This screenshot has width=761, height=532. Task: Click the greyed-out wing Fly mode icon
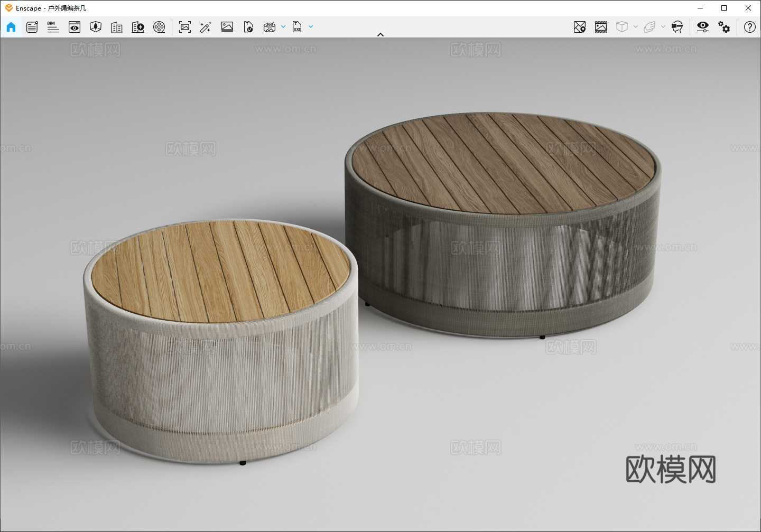tap(649, 27)
